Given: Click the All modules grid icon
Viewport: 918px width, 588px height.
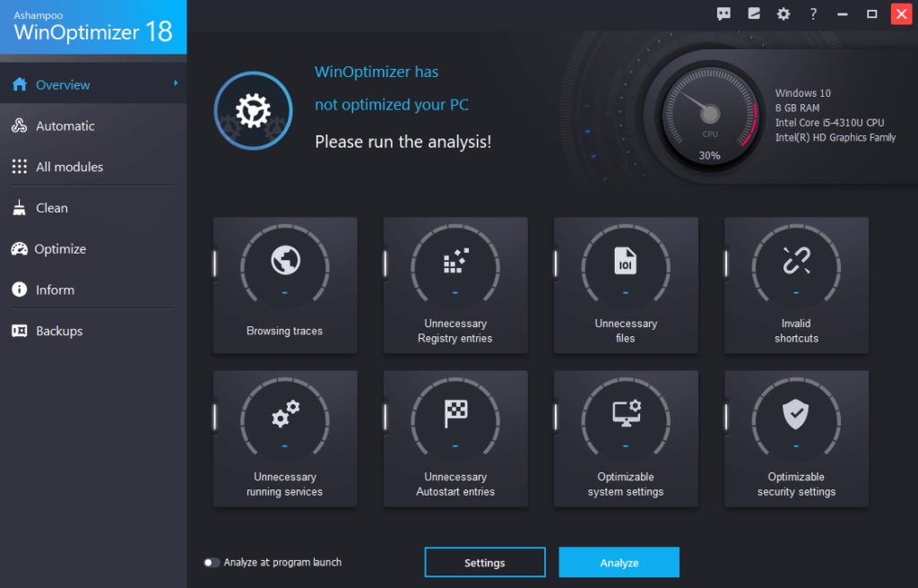Looking at the screenshot, I should (x=20, y=167).
